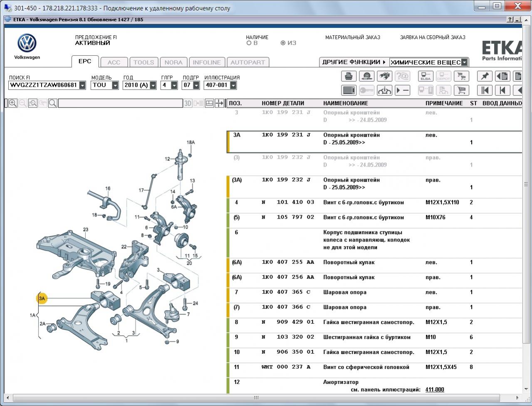532x406 pixels.
Task: Open the double shopping carts icon
Action: (x=461, y=76)
